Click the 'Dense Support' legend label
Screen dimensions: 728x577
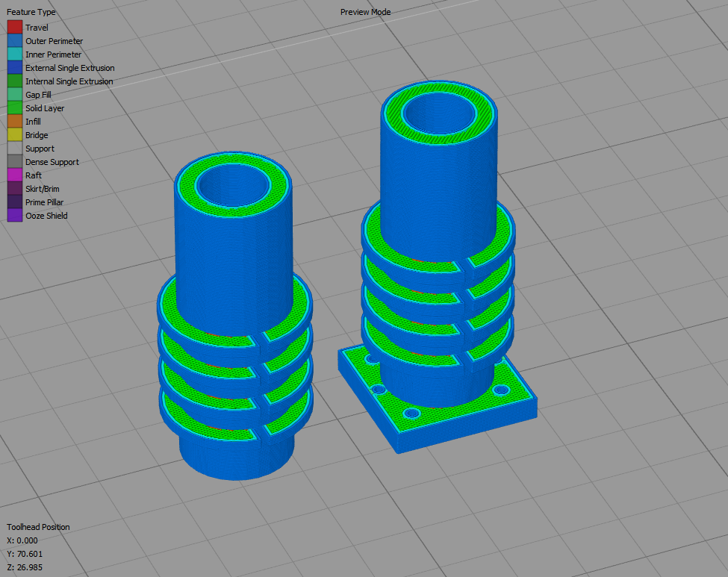click(x=52, y=163)
